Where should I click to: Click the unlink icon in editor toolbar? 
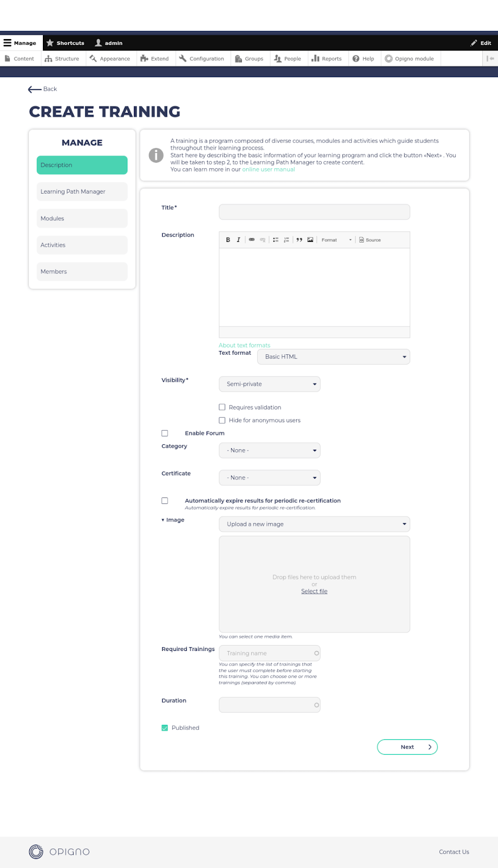(x=263, y=240)
